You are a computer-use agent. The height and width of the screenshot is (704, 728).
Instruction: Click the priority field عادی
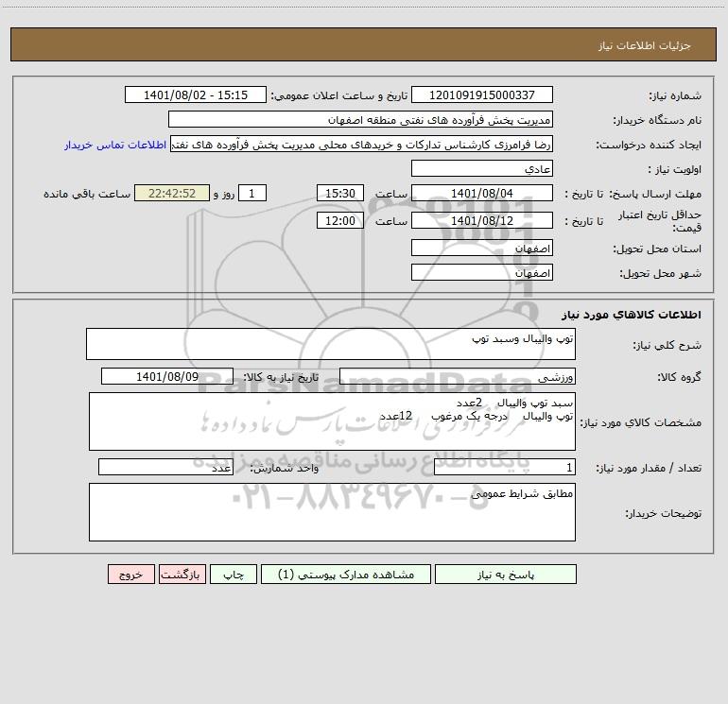pyautogui.click(x=482, y=168)
